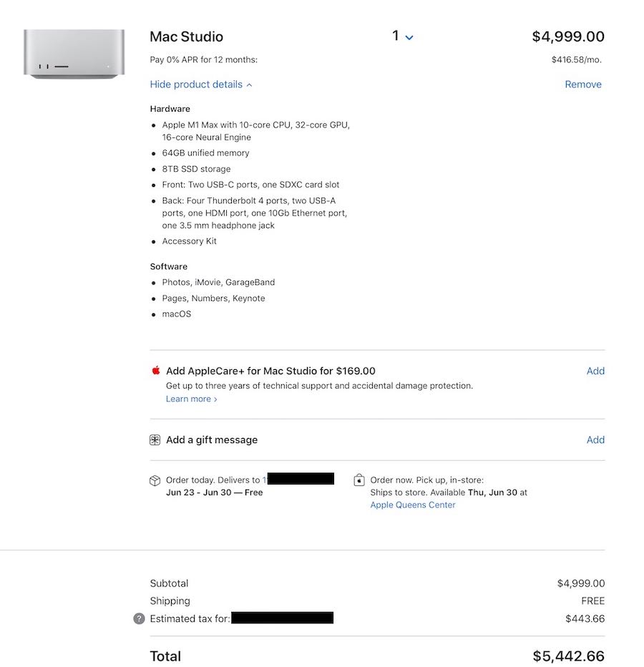644x667 pixels.
Task: Click the Mac Studio product title
Action: pyautogui.click(x=186, y=36)
